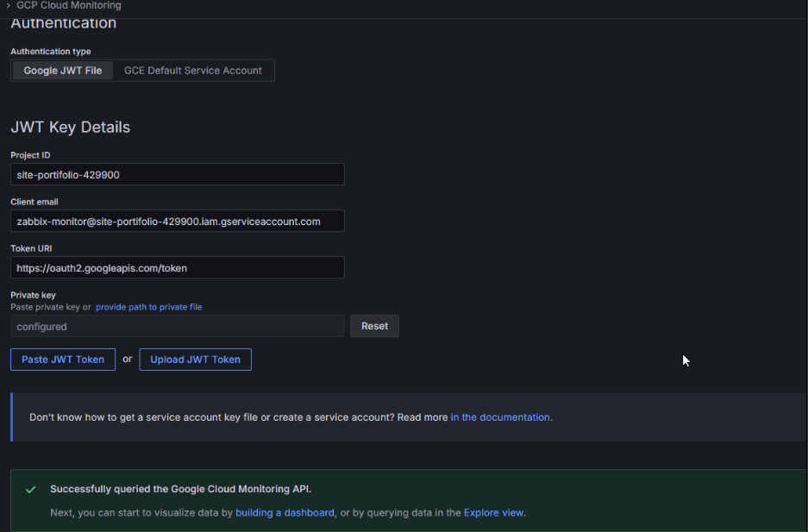Screen dimensions: 808x532
Task: Click the Private key label
Action: pos(33,295)
